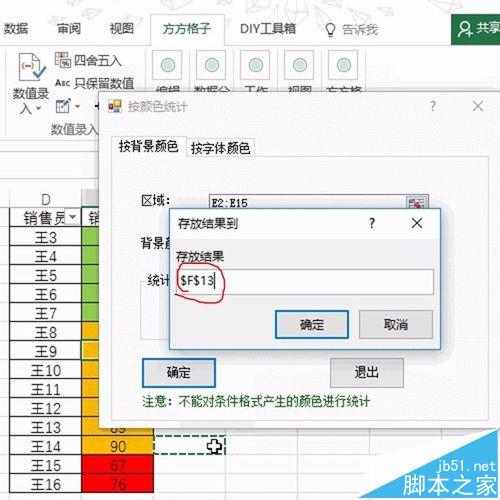Image resolution: width=500 pixels, height=500 pixels.
Task: Click the range selector icon beside E2:E15
Action: click(417, 202)
